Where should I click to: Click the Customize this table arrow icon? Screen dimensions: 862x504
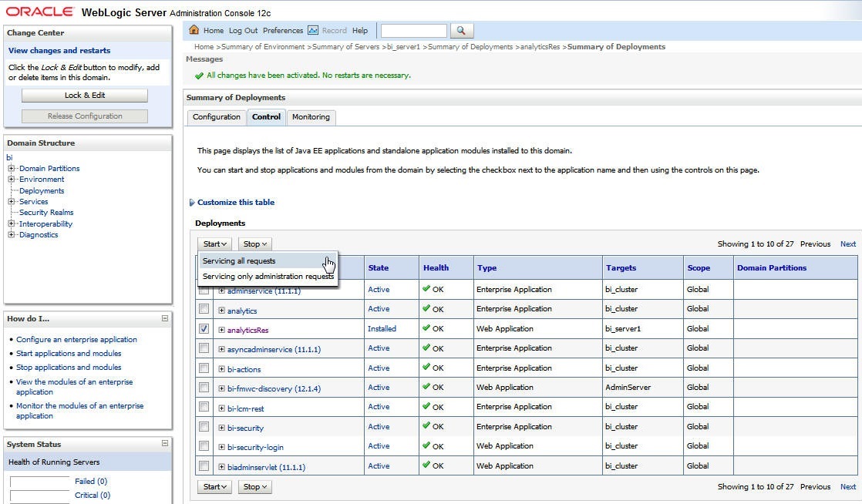pyautogui.click(x=192, y=202)
